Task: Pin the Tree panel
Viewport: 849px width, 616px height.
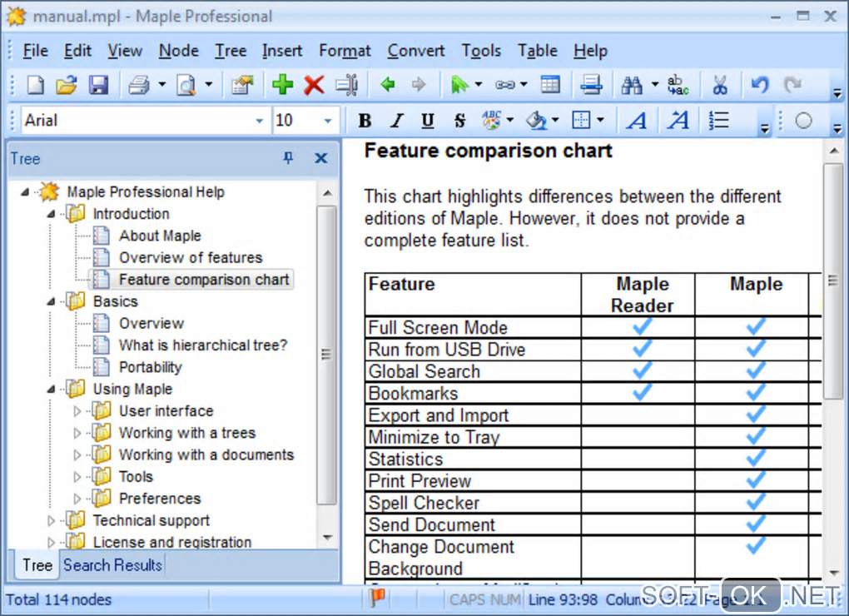Action: pos(289,158)
